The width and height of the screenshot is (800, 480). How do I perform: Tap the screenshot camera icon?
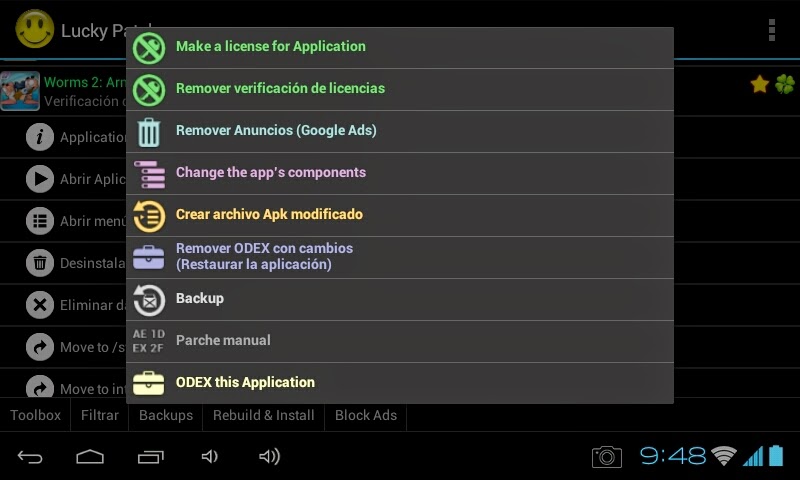[607, 457]
